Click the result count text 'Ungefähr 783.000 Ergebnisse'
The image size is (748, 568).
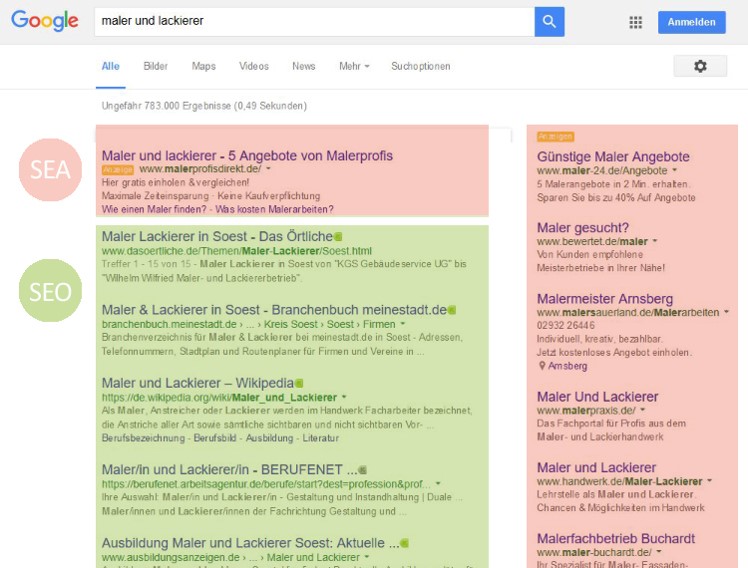166,106
